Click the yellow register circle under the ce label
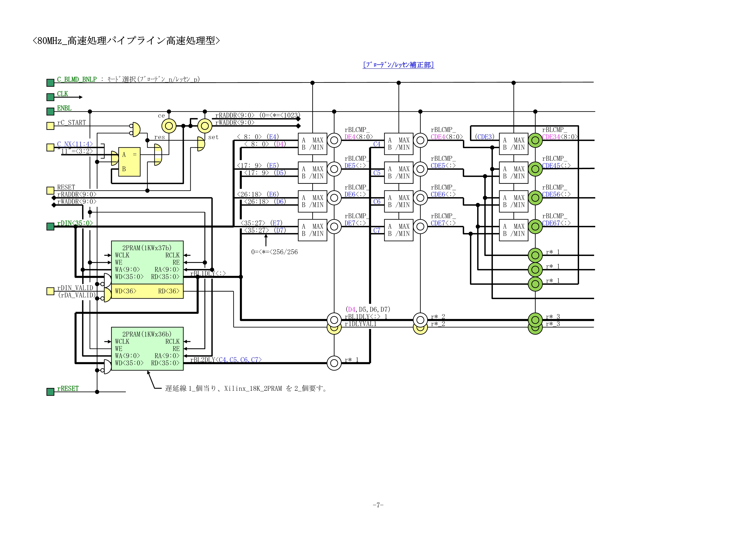Screen dimensions: 756x535 (x=169, y=126)
